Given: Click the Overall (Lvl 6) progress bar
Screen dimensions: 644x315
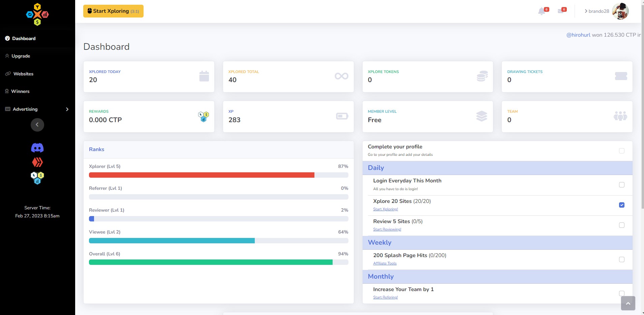Looking at the screenshot, I should tap(219, 262).
